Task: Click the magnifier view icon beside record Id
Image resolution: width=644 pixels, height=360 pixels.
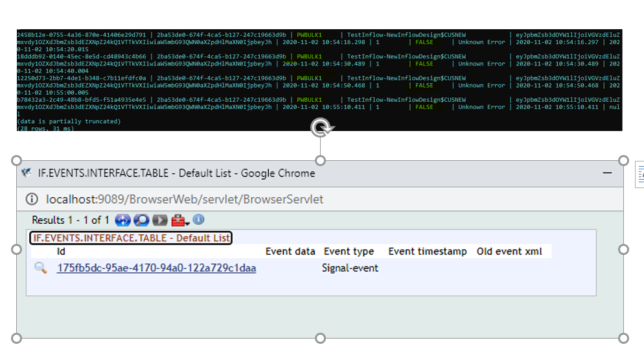Action: coord(40,268)
